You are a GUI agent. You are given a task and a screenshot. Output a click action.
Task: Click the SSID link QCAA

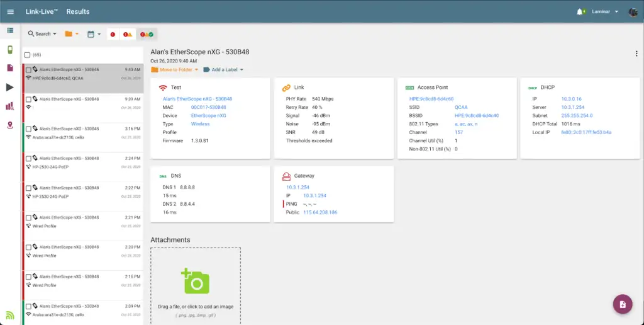(461, 107)
